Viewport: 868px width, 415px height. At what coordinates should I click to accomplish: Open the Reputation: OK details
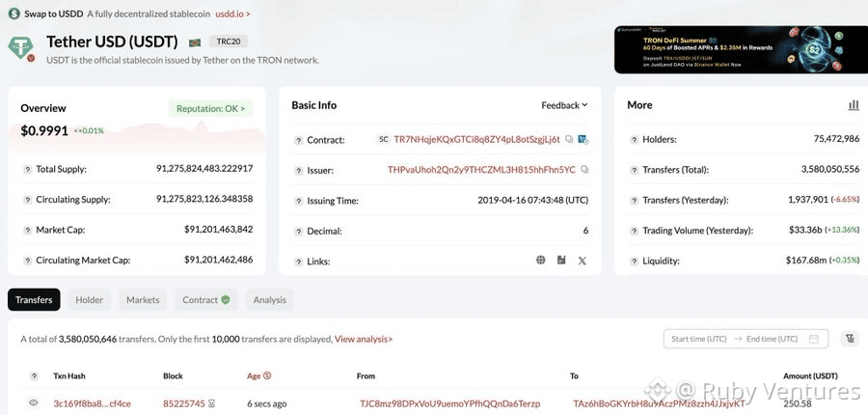(x=210, y=109)
